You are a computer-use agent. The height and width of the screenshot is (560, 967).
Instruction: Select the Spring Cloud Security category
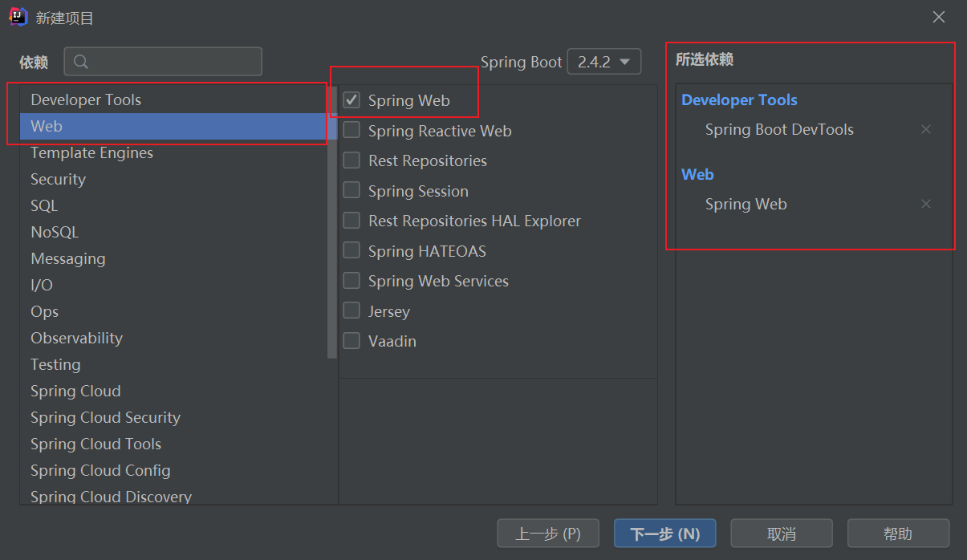click(x=105, y=417)
